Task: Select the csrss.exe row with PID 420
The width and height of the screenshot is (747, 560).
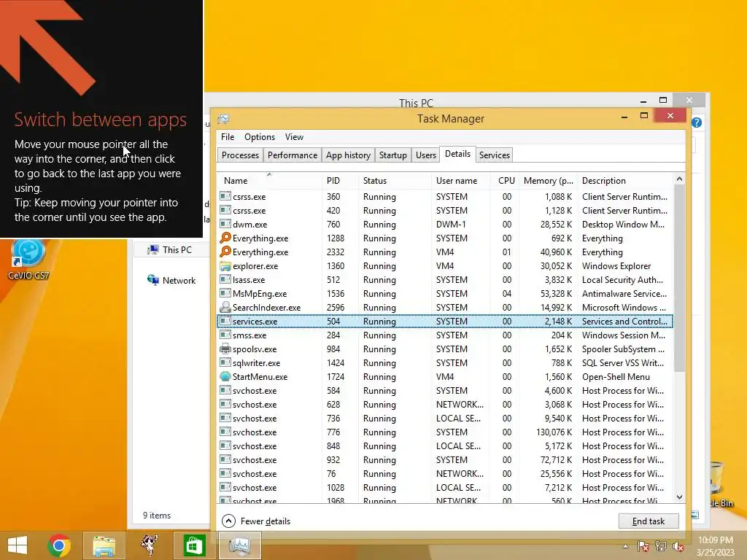Action: click(x=445, y=210)
